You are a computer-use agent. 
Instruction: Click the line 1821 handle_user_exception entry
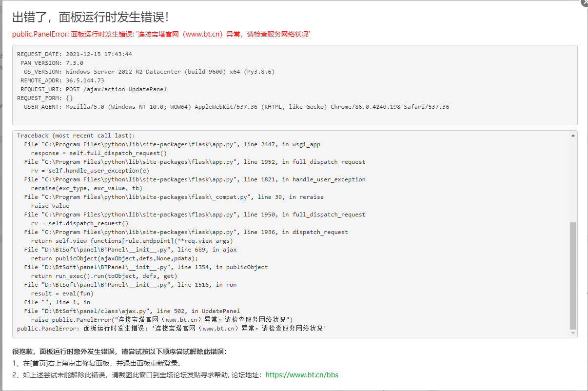click(195, 179)
